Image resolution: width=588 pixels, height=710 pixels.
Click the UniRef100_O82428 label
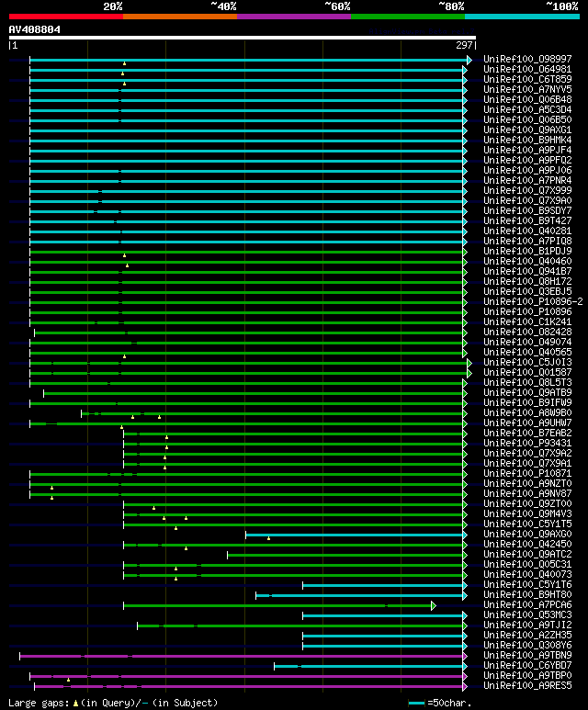coord(527,332)
